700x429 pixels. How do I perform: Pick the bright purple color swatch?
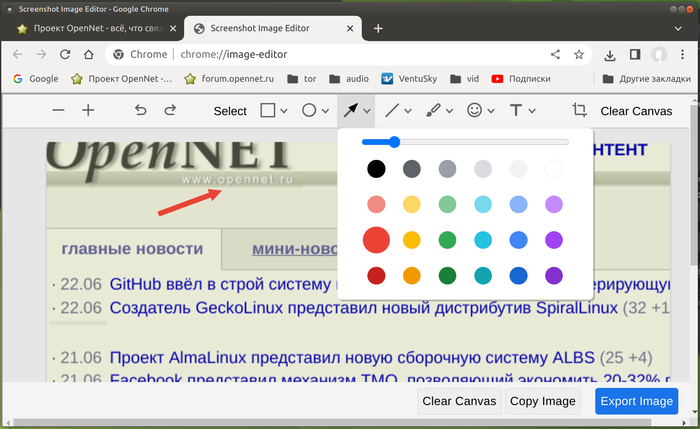point(554,240)
